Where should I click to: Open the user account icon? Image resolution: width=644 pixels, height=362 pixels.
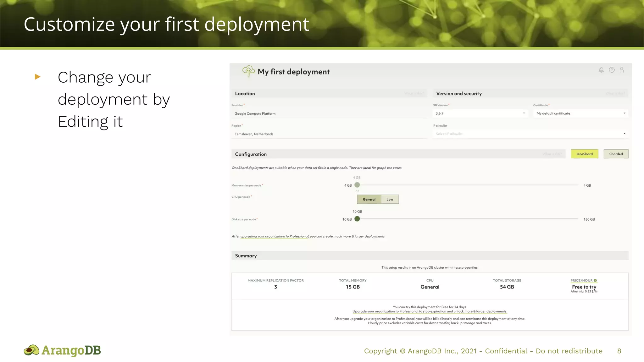click(x=622, y=70)
